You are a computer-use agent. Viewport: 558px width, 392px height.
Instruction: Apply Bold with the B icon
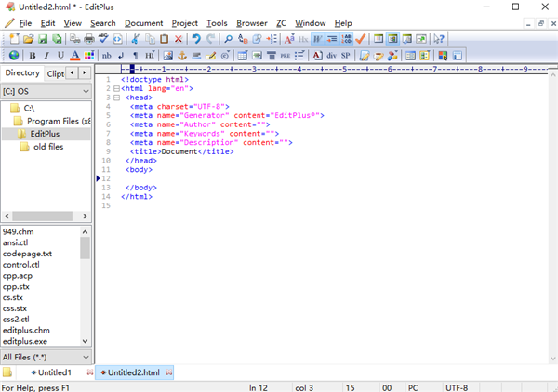[x=31, y=56]
